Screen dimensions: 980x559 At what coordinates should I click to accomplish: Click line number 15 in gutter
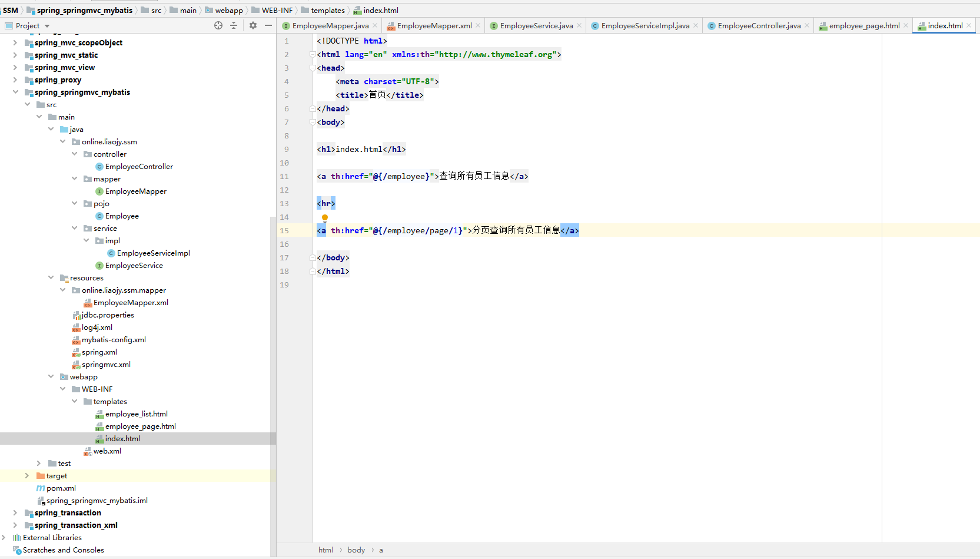coord(284,230)
